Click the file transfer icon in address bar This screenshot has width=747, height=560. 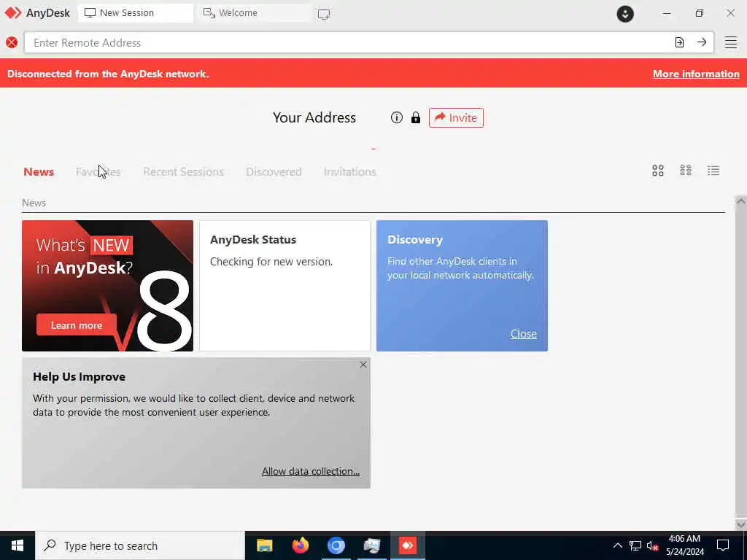(x=679, y=42)
